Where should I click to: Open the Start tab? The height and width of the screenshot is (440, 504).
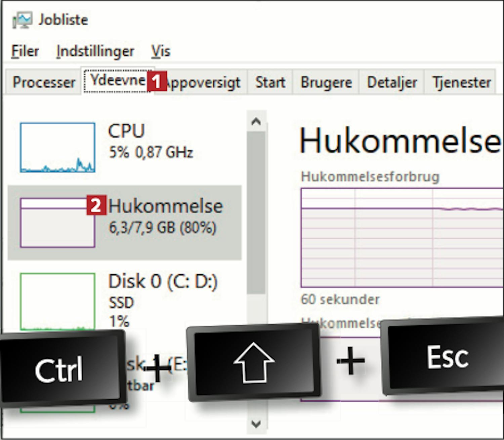270,82
